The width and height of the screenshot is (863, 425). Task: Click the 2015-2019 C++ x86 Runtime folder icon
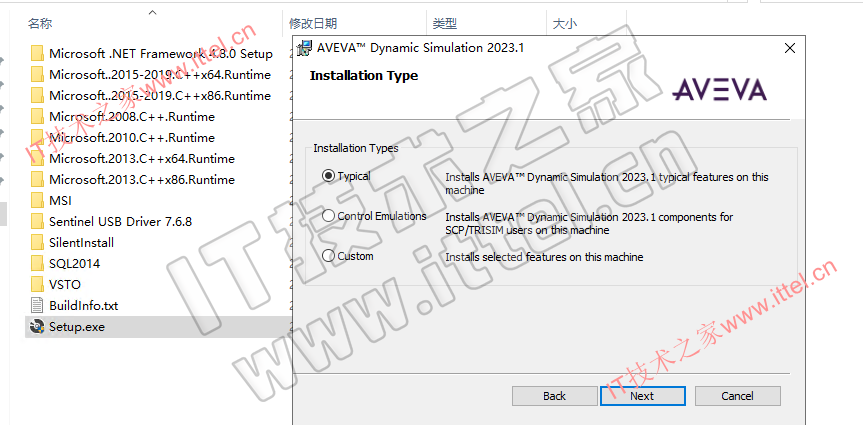pyautogui.click(x=37, y=95)
